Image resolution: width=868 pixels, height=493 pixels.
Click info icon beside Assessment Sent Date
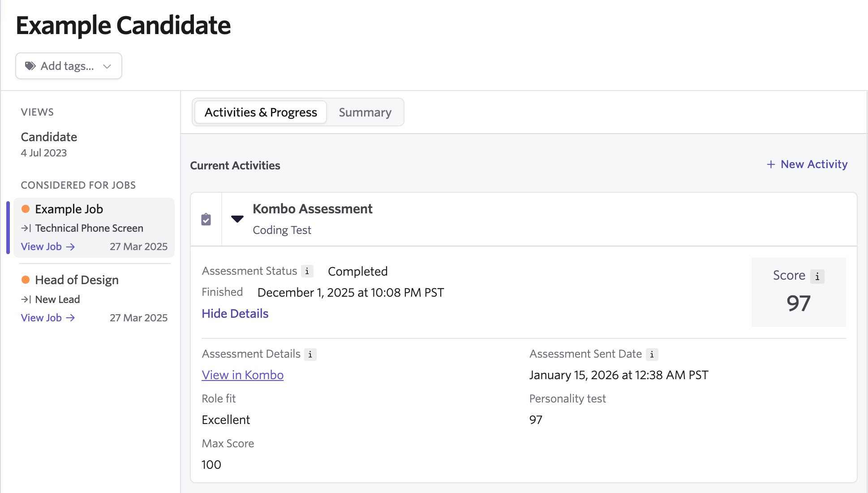tap(652, 354)
